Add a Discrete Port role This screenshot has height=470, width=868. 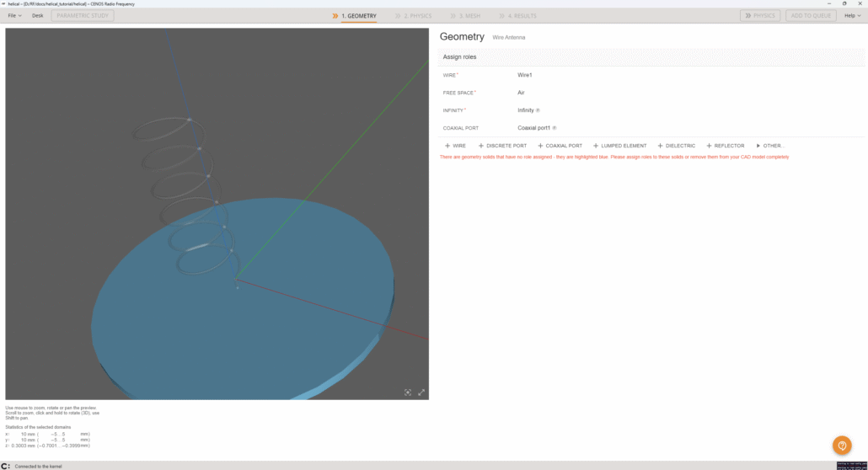(502, 146)
